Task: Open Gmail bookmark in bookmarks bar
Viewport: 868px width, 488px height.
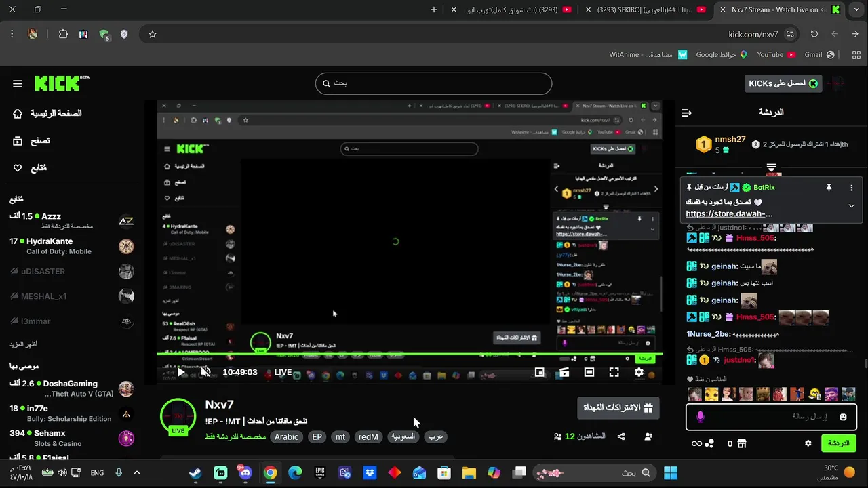Action: click(x=818, y=54)
